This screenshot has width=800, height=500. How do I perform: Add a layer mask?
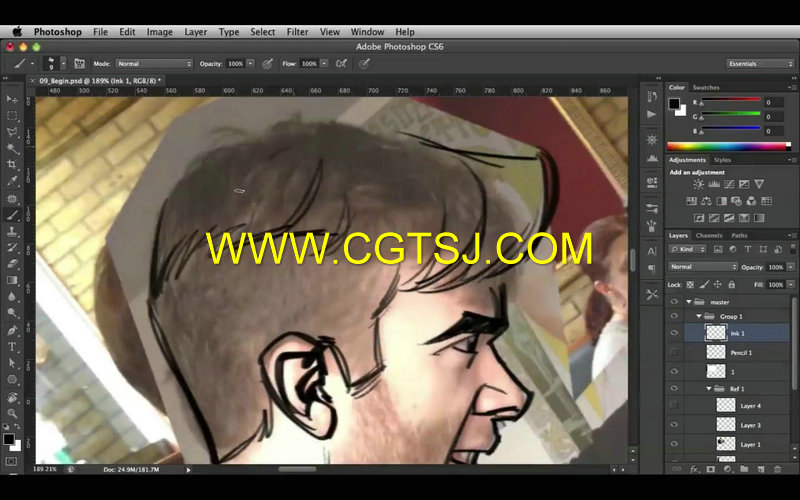click(x=710, y=469)
